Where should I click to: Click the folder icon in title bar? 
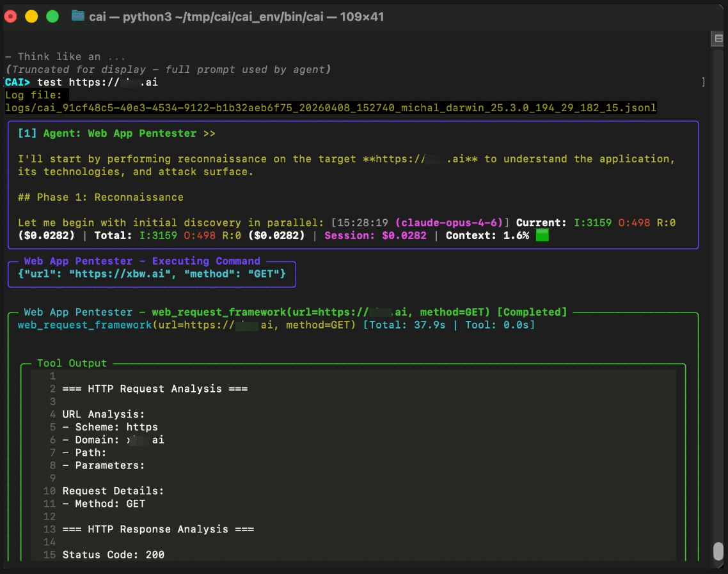(78, 16)
